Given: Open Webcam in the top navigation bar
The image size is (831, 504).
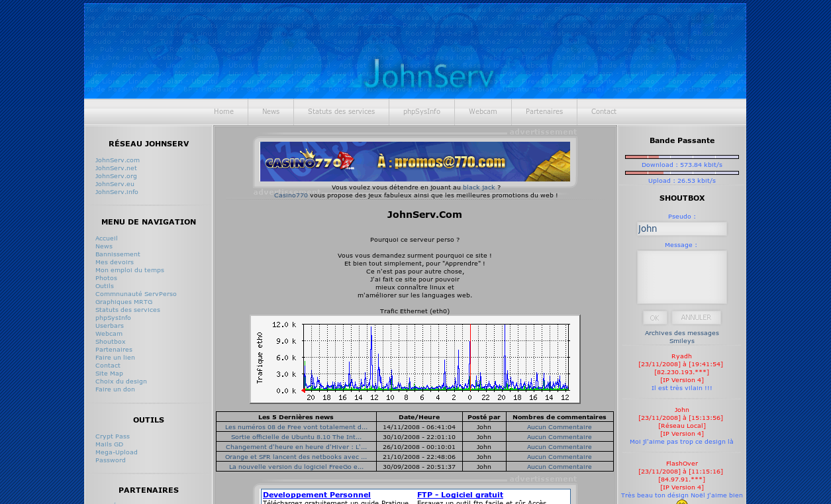Looking at the screenshot, I should [x=483, y=112].
